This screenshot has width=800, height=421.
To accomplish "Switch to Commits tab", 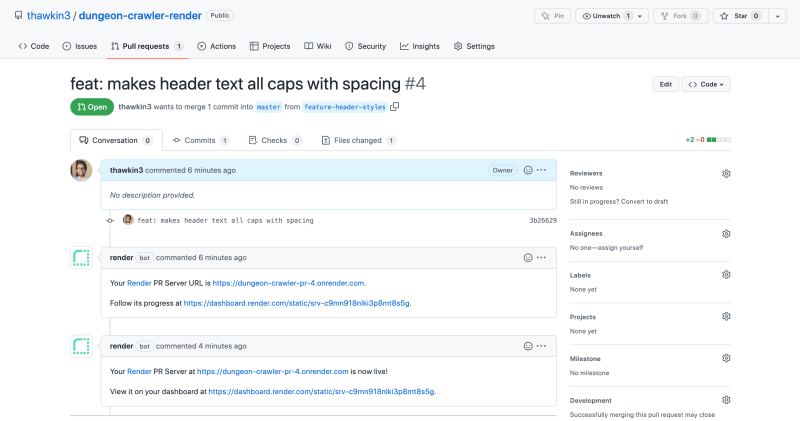I will click(201, 140).
